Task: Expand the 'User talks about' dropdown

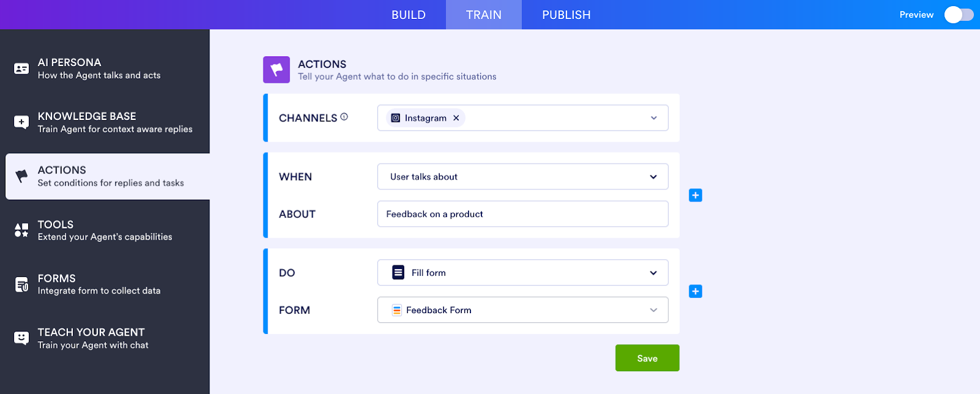Action: (x=653, y=176)
